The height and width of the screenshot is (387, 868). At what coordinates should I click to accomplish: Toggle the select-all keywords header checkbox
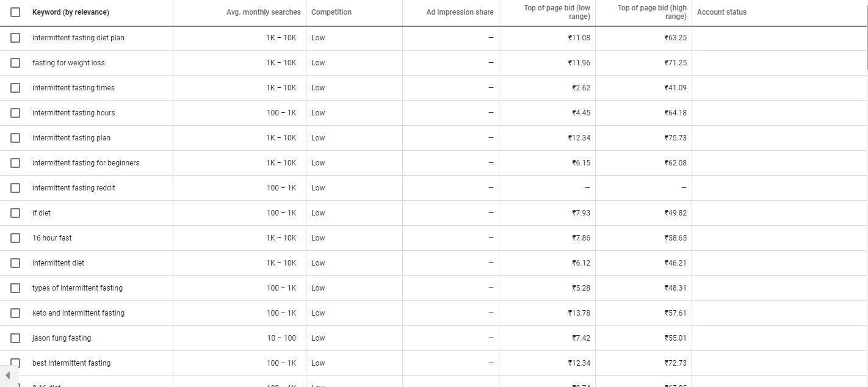coord(15,12)
